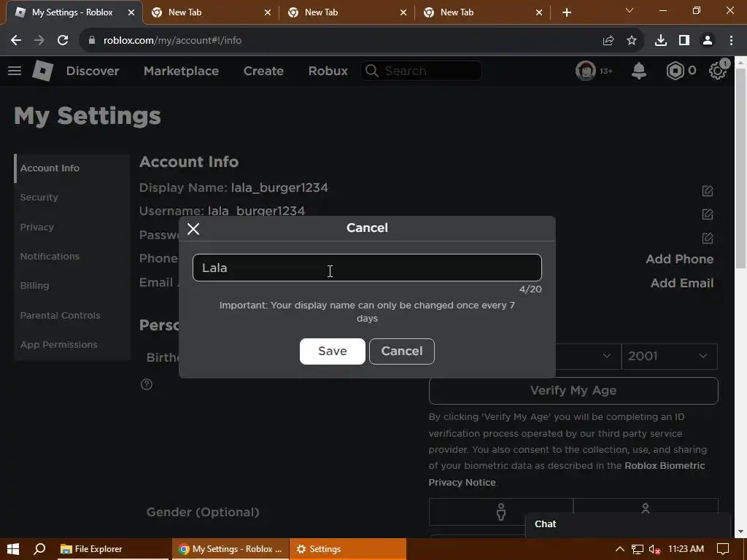Edit the username pencil icon

[708, 214]
